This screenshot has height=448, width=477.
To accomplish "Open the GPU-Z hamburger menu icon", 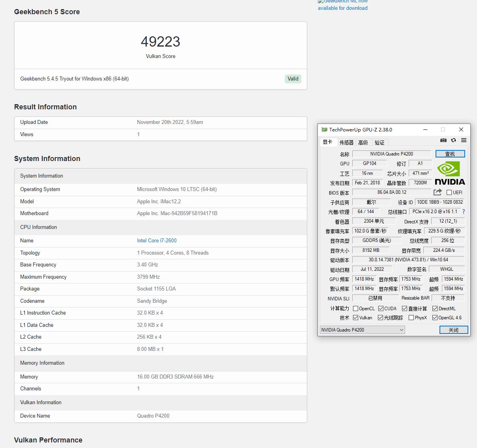I will (464, 140).
